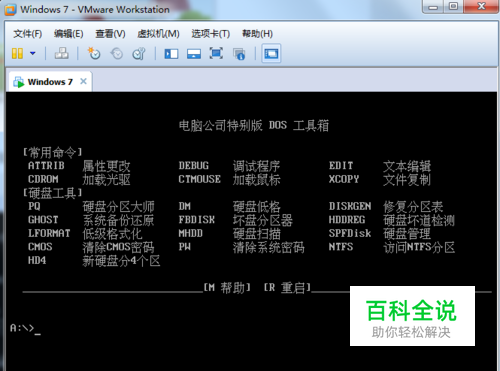This screenshot has width=500, height=371.
Task: Open the 文件(F) menu
Action: 28,34
